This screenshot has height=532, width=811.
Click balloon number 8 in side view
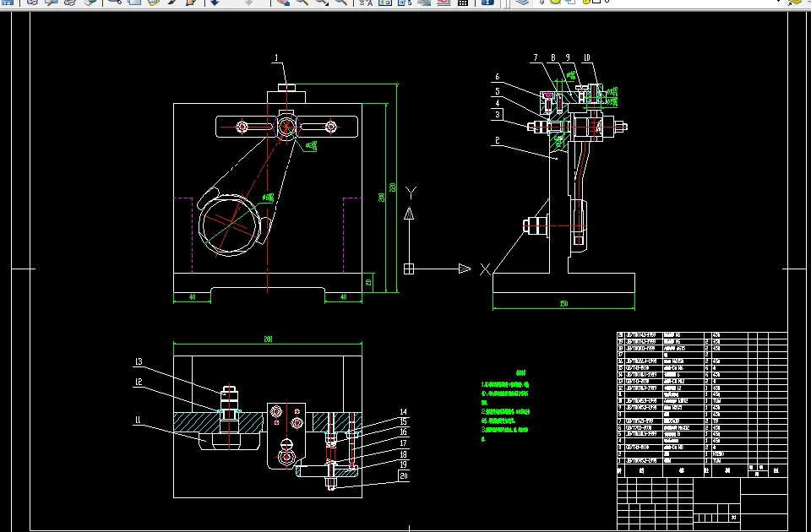point(552,58)
